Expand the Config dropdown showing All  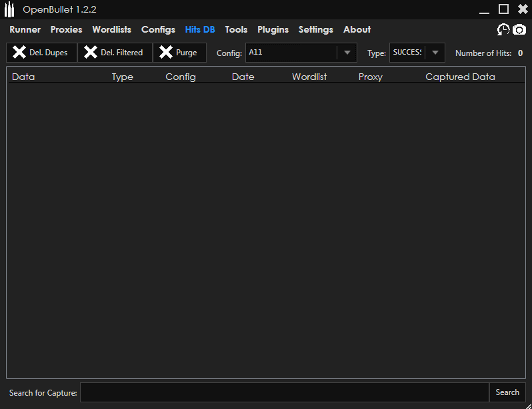pyautogui.click(x=301, y=53)
